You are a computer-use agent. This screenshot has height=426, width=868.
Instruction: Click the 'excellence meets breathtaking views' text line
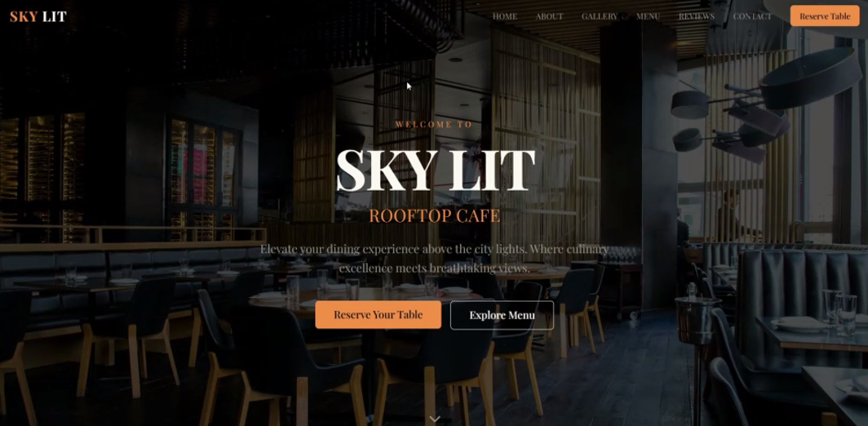pyautogui.click(x=435, y=268)
